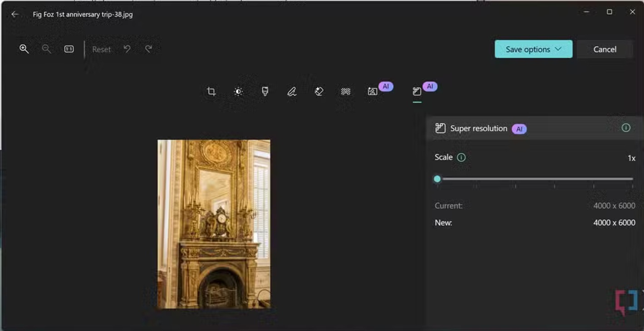Click the Current 4000 x 6000 value
The height and width of the screenshot is (331, 644).
click(x=614, y=205)
